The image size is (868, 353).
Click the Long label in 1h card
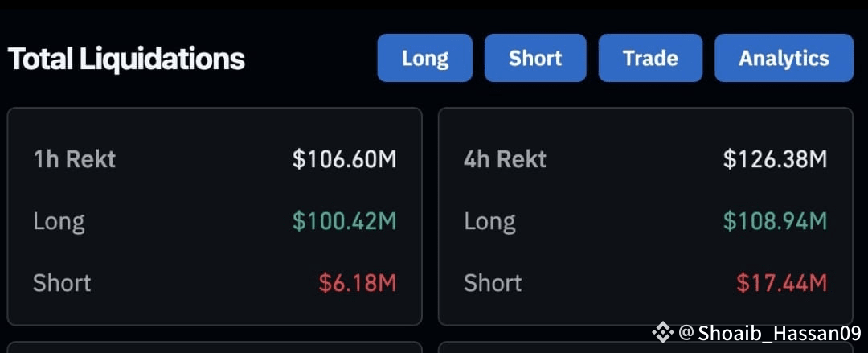tap(59, 222)
